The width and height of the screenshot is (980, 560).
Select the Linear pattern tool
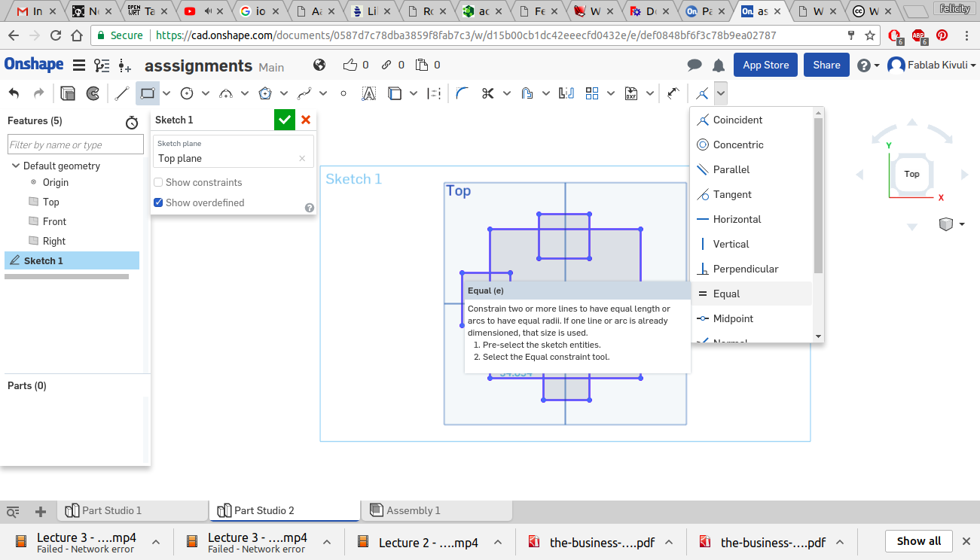pyautogui.click(x=592, y=93)
